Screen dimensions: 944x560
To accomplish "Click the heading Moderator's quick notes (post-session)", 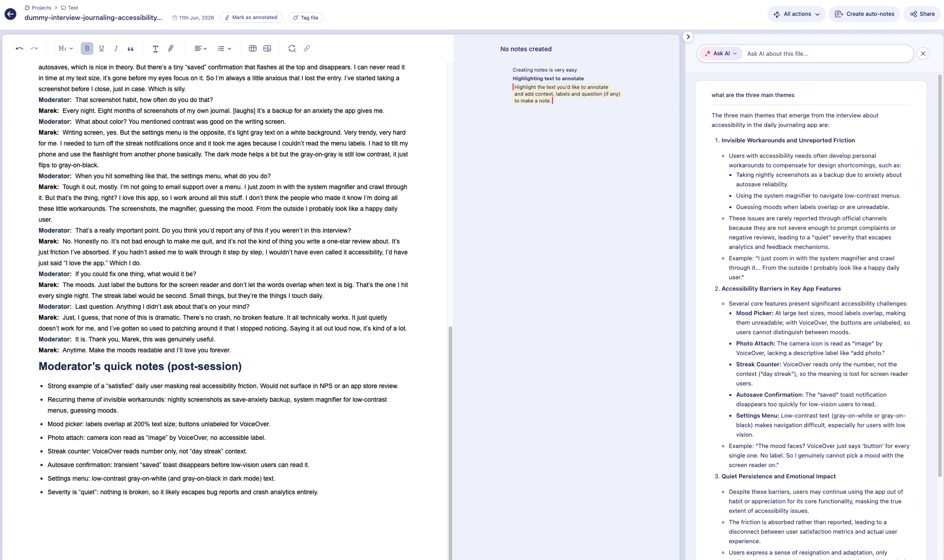I will point(140,366).
